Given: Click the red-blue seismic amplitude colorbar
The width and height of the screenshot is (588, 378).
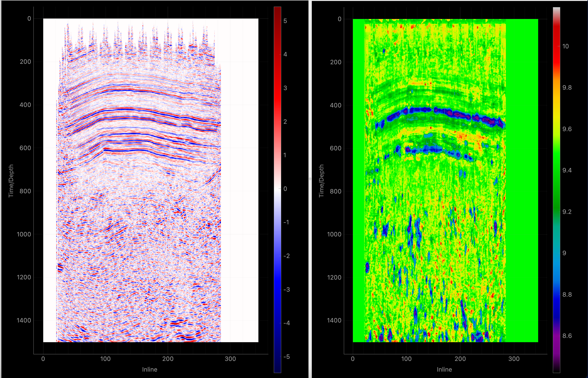Looking at the screenshot, I should 277,189.
